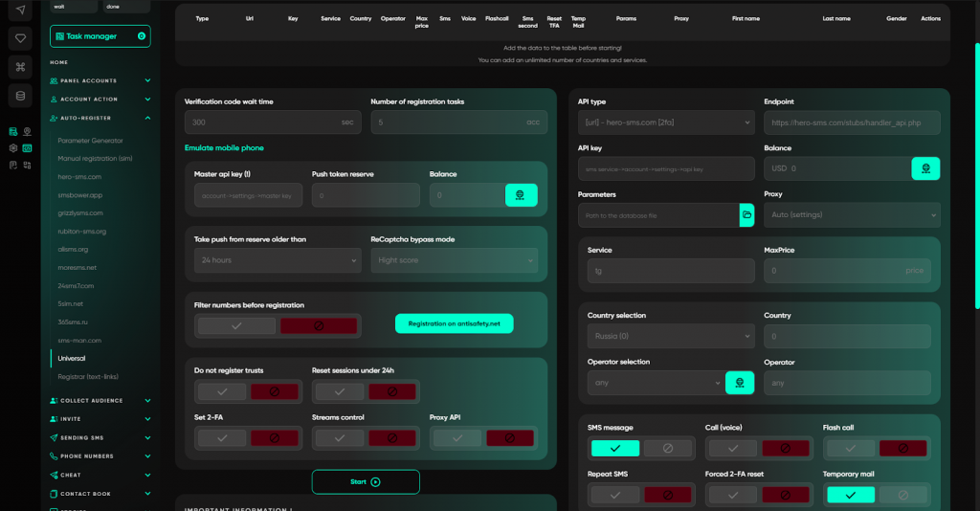Enable the Set 2-FA checkmark toggle

pyautogui.click(x=222, y=438)
